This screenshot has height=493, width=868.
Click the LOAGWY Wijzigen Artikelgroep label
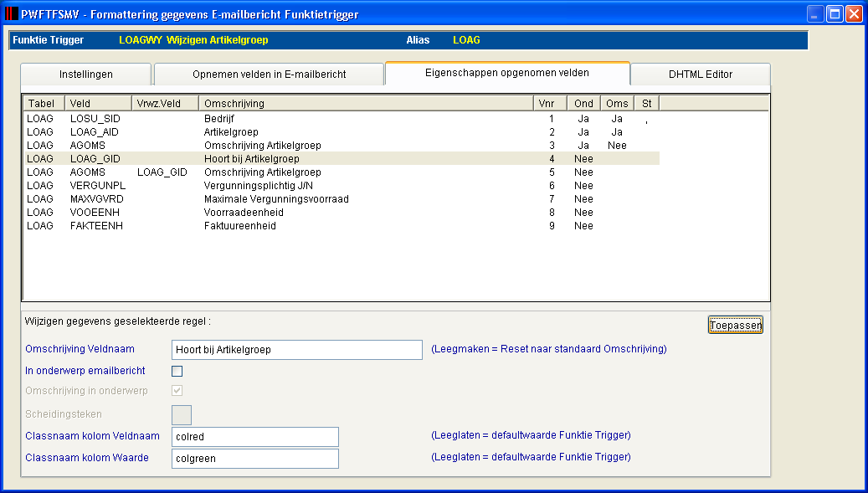(193, 40)
